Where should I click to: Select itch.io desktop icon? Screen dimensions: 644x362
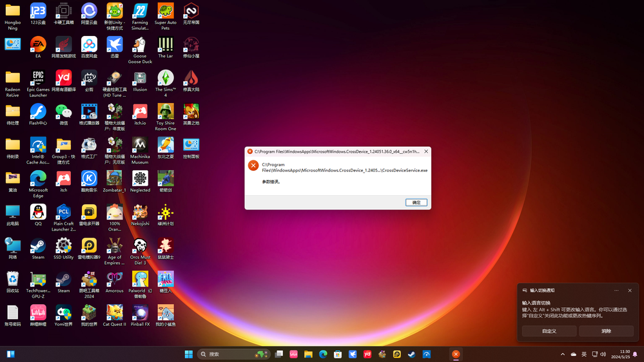[140, 115]
